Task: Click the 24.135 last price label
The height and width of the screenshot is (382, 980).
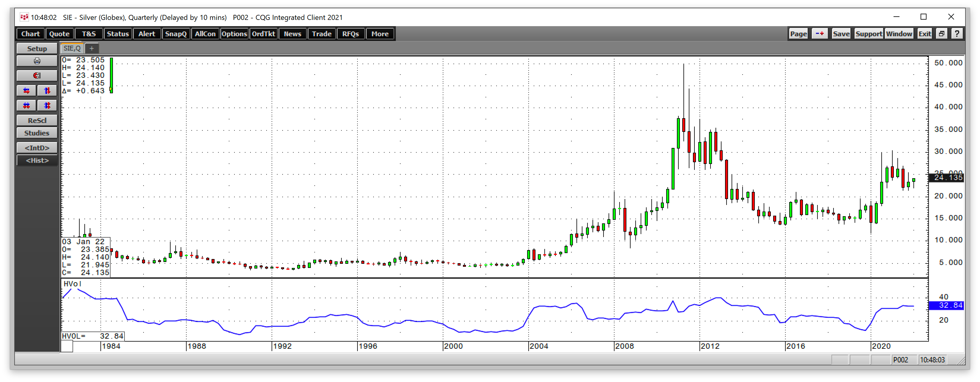Action: tap(946, 177)
